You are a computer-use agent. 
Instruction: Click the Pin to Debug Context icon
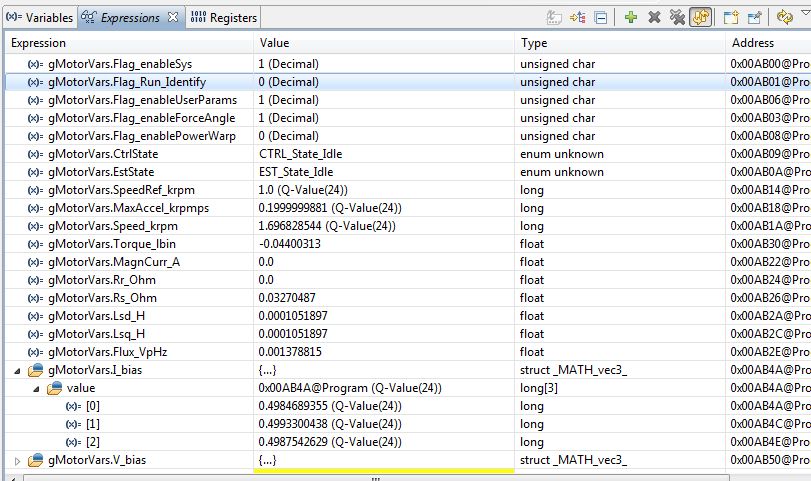(754, 17)
